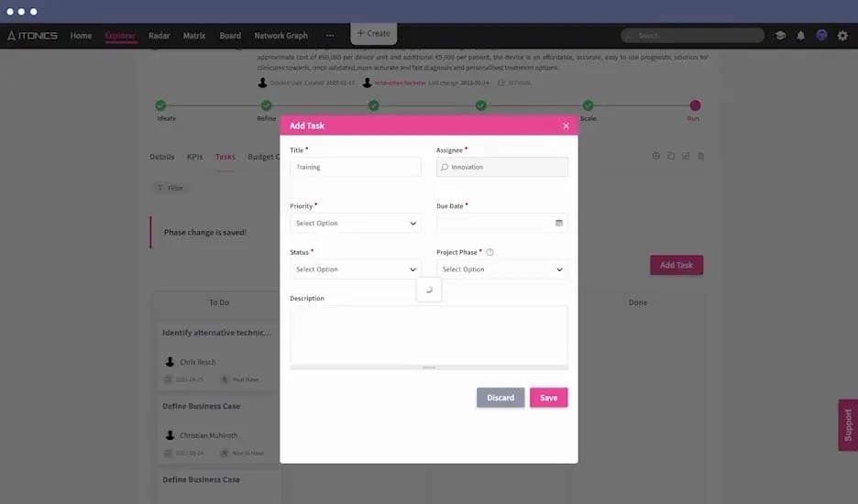858x504 pixels.
Task: Select the Scale phase marker
Action: point(588,105)
